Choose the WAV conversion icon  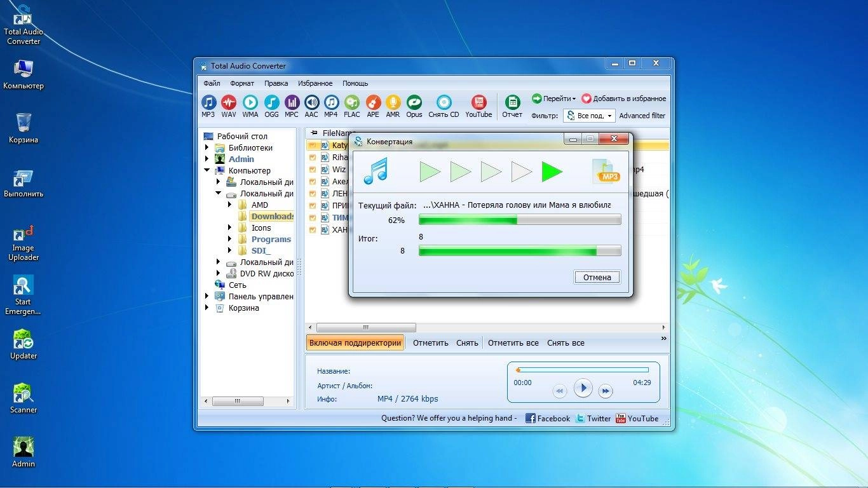pos(229,106)
